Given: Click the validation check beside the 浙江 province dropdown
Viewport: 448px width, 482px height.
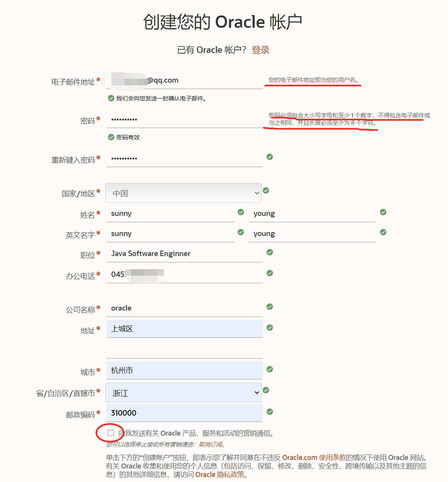Looking at the screenshot, I should tap(266, 390).
